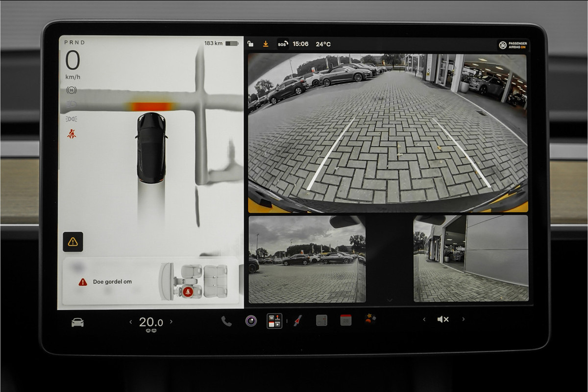Click the yellow warning triangle alert button

[x=73, y=242]
